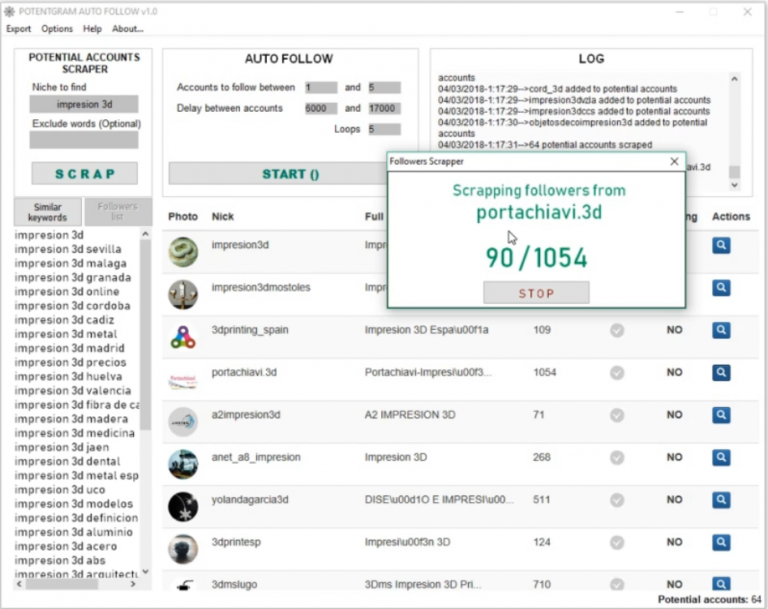
Task: Switch to Similar keywords tab
Action: 48,212
